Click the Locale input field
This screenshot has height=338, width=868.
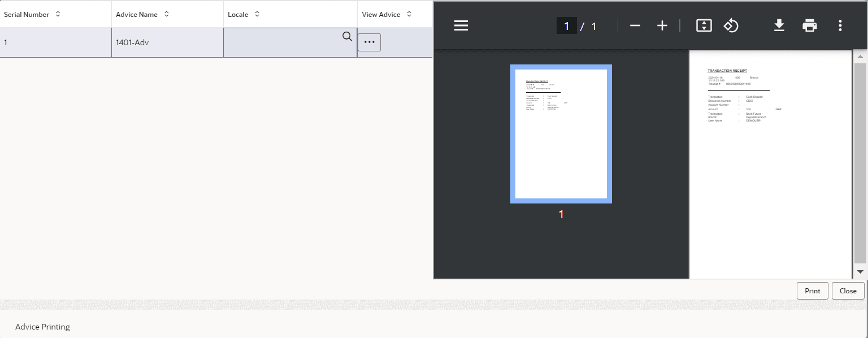click(290, 42)
